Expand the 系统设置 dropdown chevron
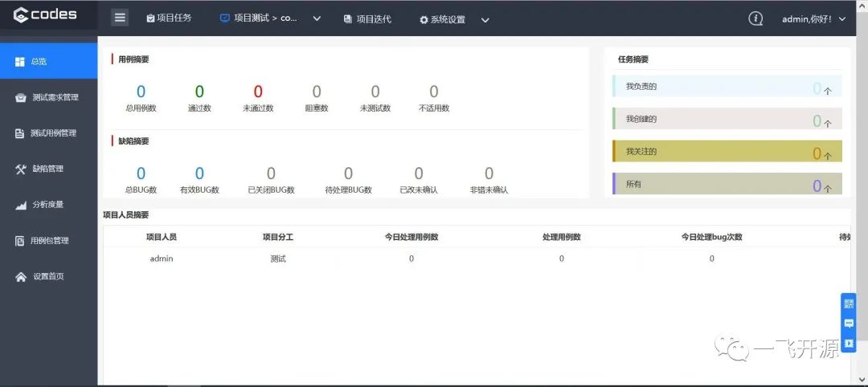This screenshot has width=868, height=387. [485, 20]
